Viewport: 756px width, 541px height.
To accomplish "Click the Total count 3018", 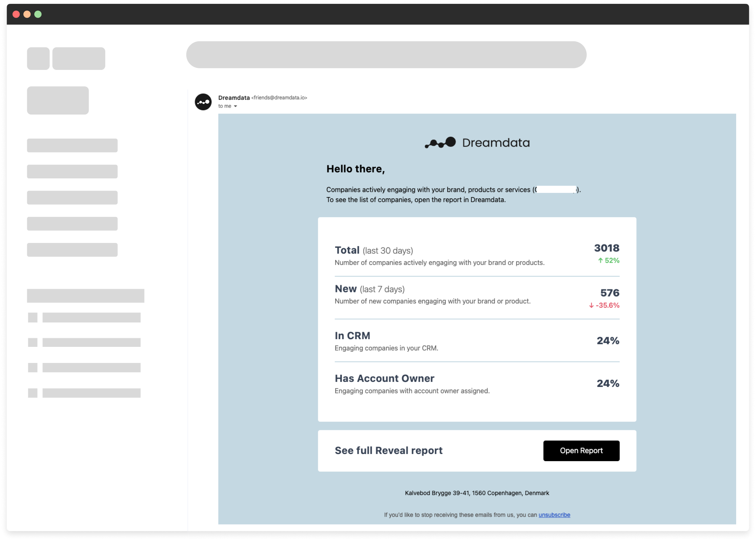I will point(607,248).
